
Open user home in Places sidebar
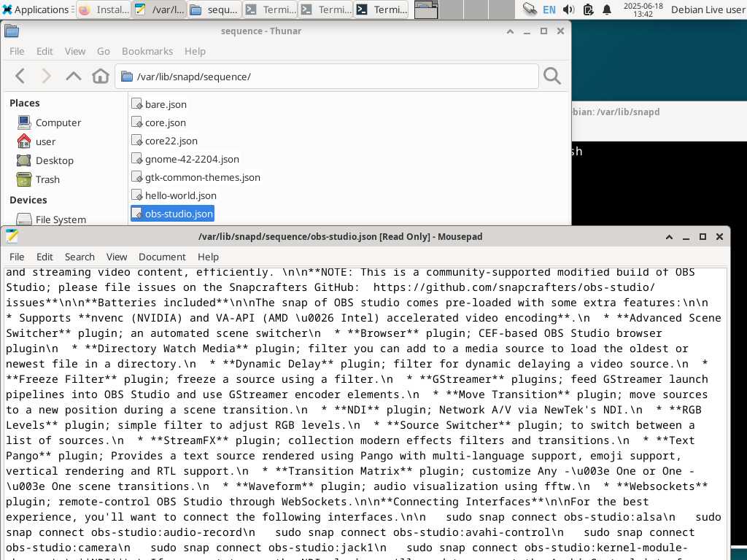[x=36, y=141]
